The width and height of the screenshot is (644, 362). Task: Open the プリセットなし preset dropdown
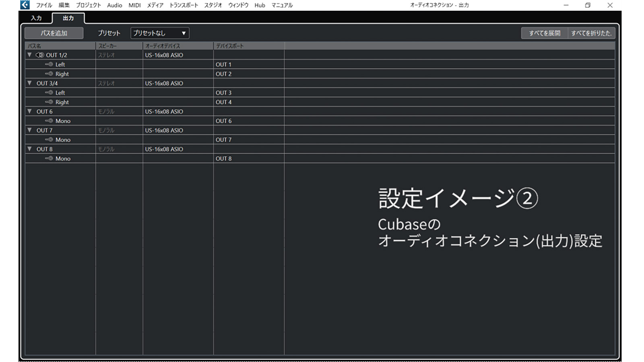click(160, 33)
